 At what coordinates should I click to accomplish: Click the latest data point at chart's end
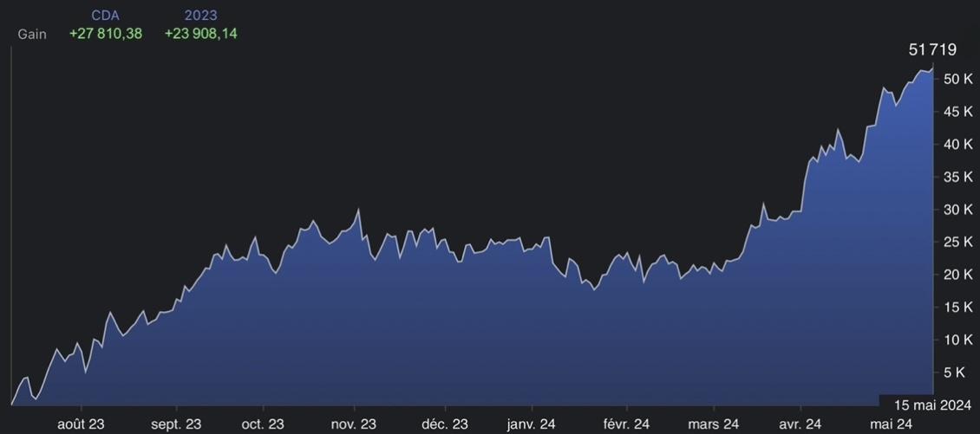click(932, 68)
